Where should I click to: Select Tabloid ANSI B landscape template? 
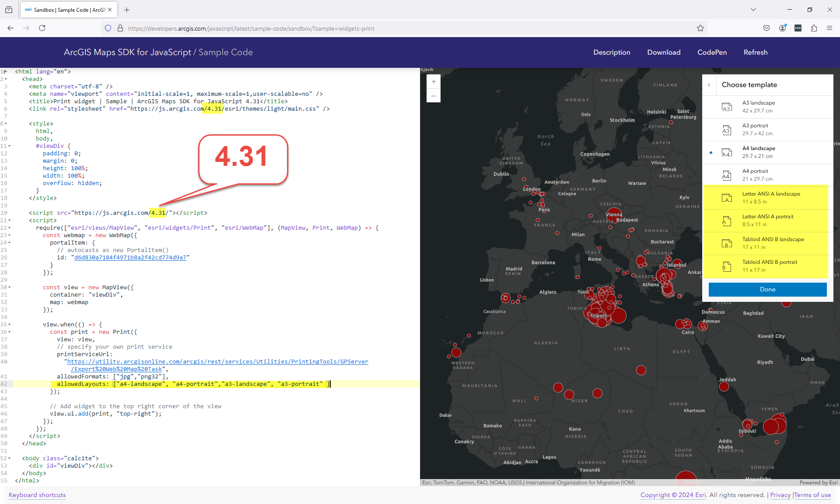point(768,243)
